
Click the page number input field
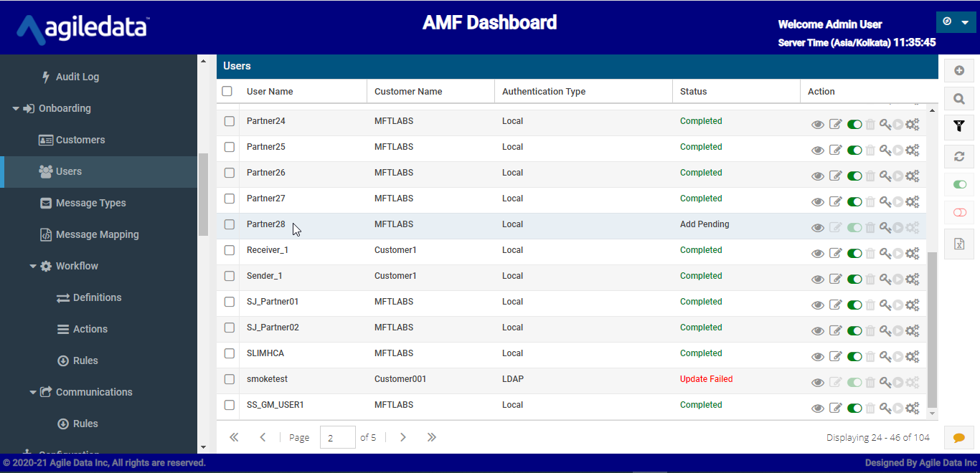tap(337, 437)
